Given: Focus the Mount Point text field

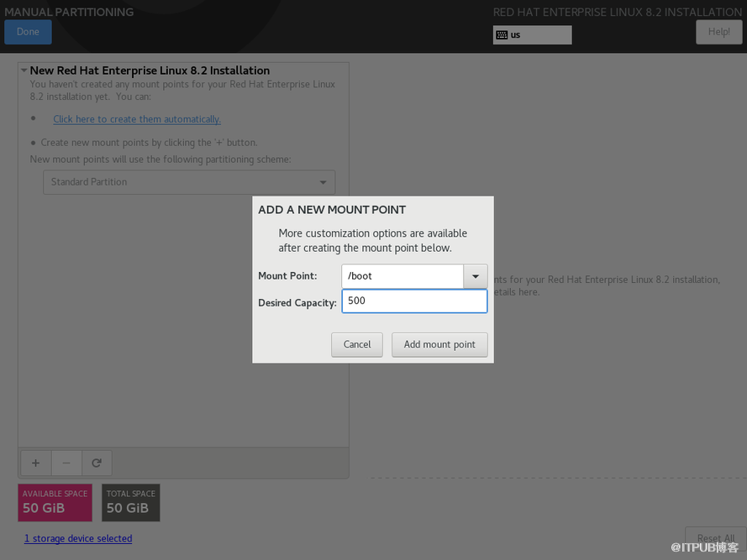Looking at the screenshot, I should point(402,276).
